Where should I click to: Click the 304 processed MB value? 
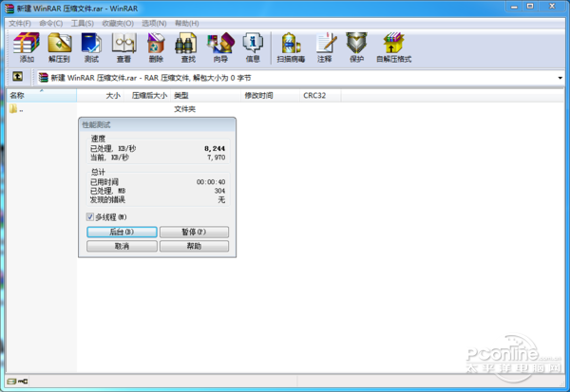[219, 191]
